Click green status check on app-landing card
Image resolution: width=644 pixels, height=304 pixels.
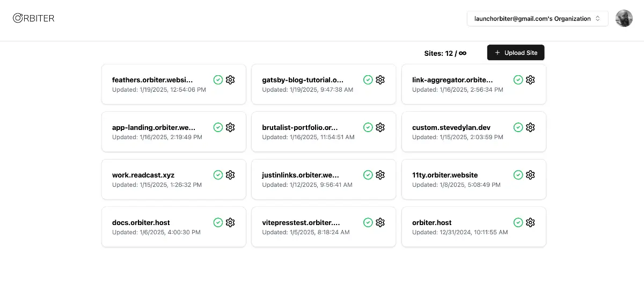pyautogui.click(x=218, y=127)
